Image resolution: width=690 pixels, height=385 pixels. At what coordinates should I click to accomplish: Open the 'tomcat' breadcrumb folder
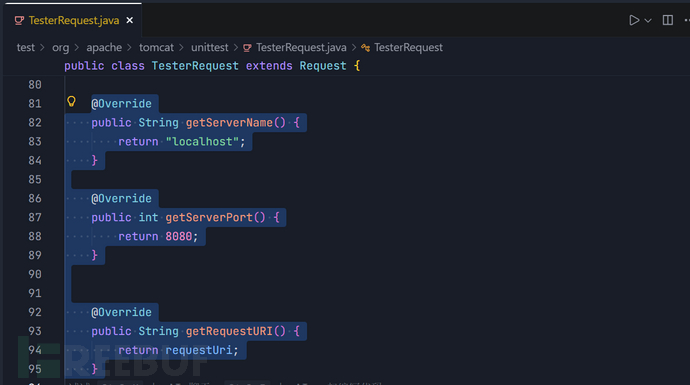pos(156,48)
